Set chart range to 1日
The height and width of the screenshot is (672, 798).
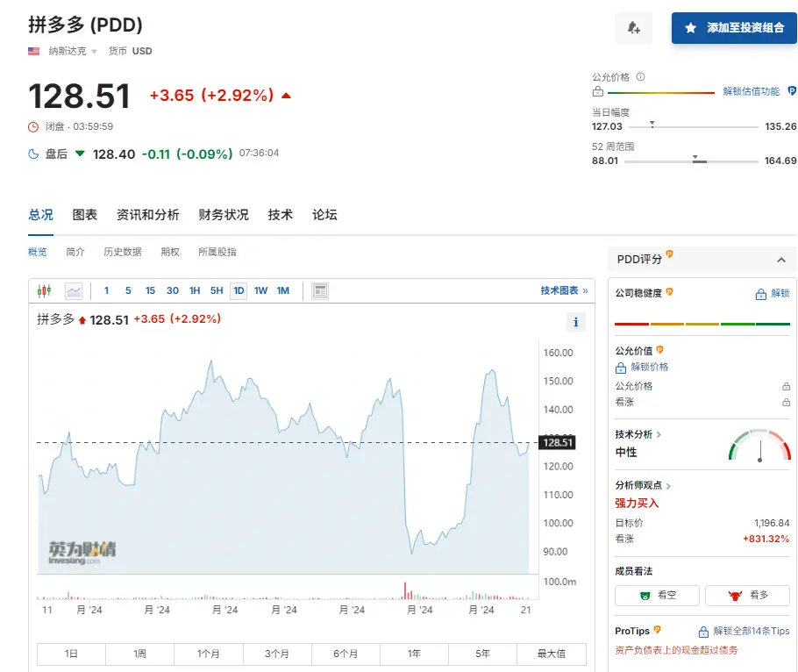[71, 654]
